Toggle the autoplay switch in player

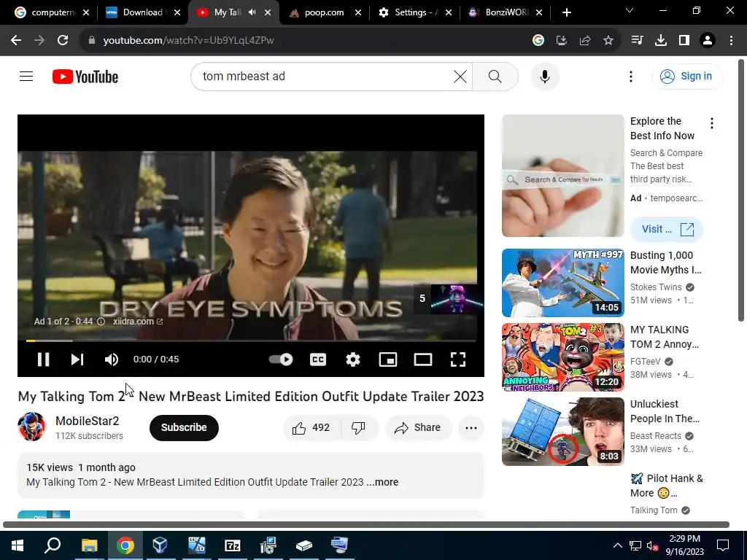(281, 359)
